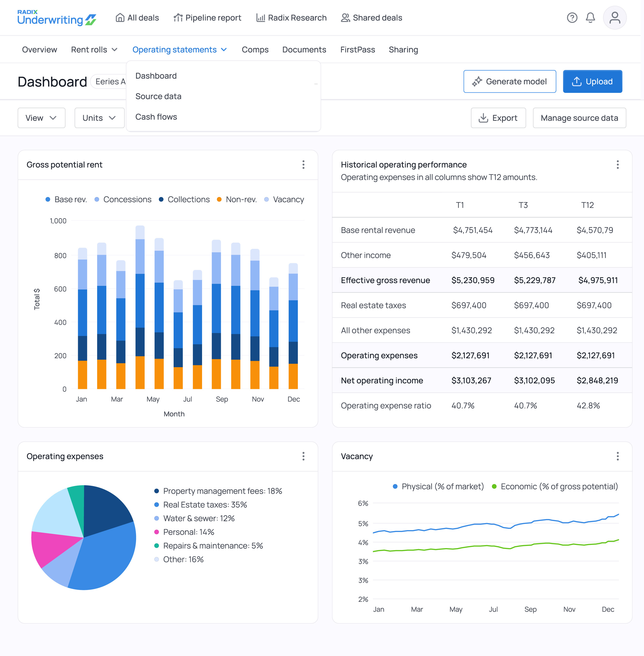Click Net operating income T1 value $3,103,267
The image size is (644, 656).
pos(471,381)
